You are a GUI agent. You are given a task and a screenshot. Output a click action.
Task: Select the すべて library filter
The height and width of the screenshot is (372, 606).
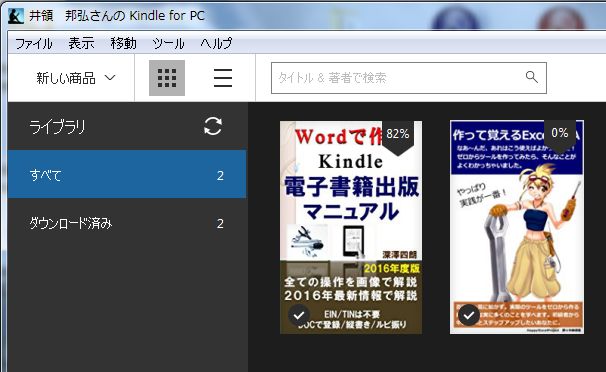(x=127, y=175)
